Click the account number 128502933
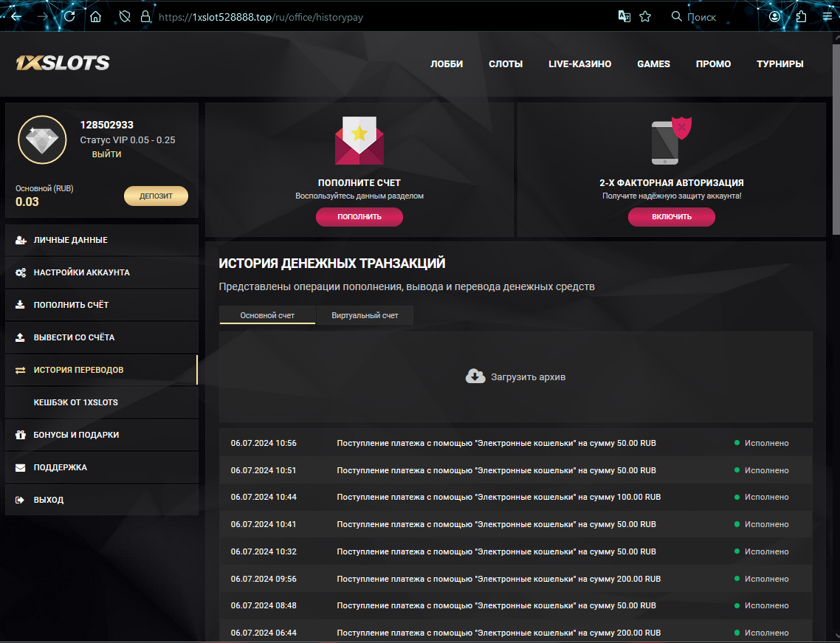The height and width of the screenshot is (643, 840). click(106, 125)
